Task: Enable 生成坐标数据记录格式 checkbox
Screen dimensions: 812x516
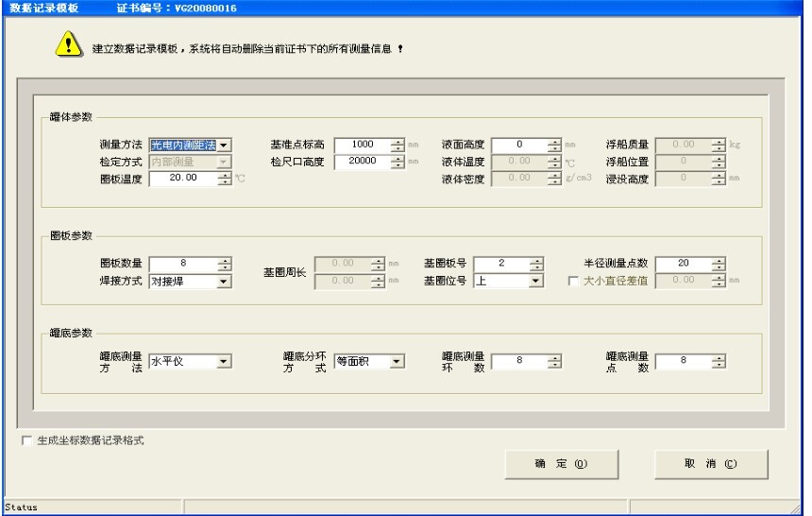Action: [x=25, y=440]
